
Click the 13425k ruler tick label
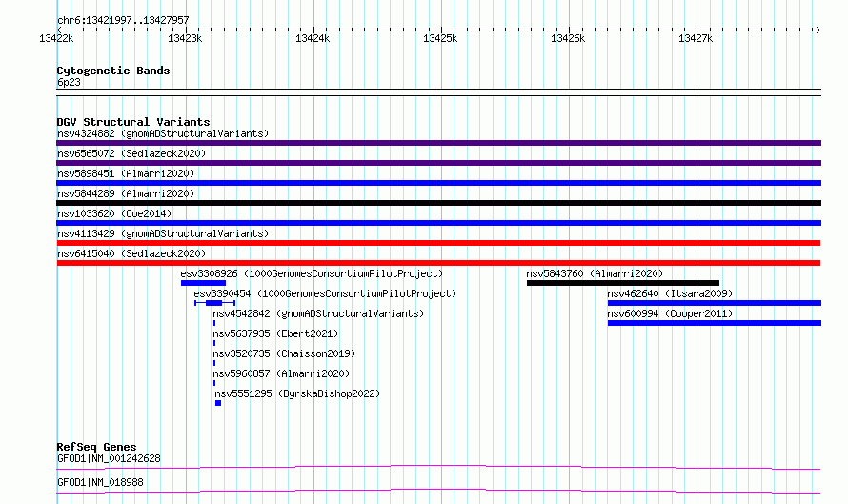(439, 38)
